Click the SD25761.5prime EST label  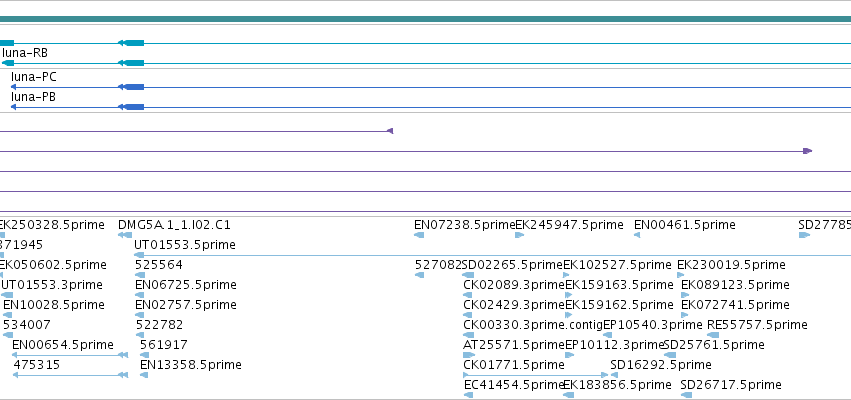[x=714, y=345]
